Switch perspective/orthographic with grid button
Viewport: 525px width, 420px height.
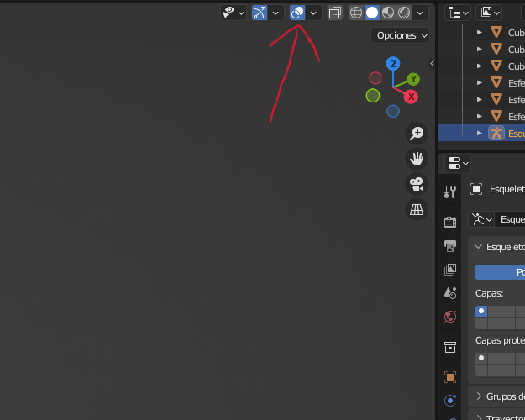(417, 209)
